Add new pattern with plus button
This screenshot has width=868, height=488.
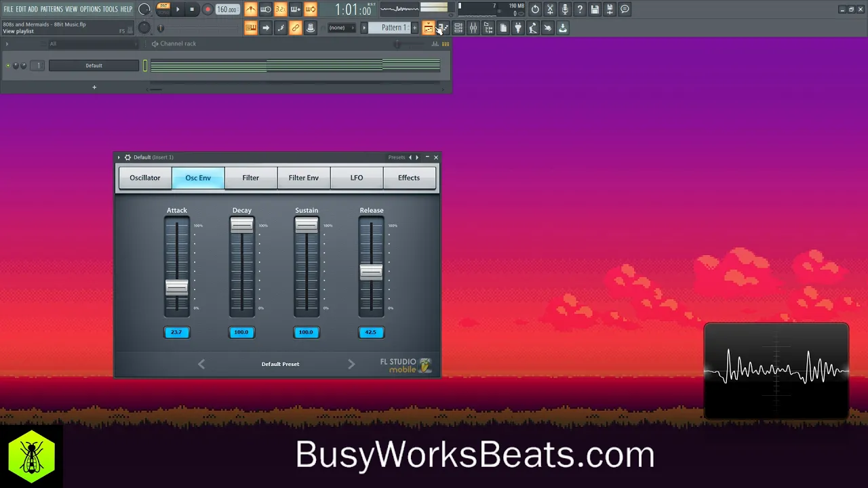415,28
